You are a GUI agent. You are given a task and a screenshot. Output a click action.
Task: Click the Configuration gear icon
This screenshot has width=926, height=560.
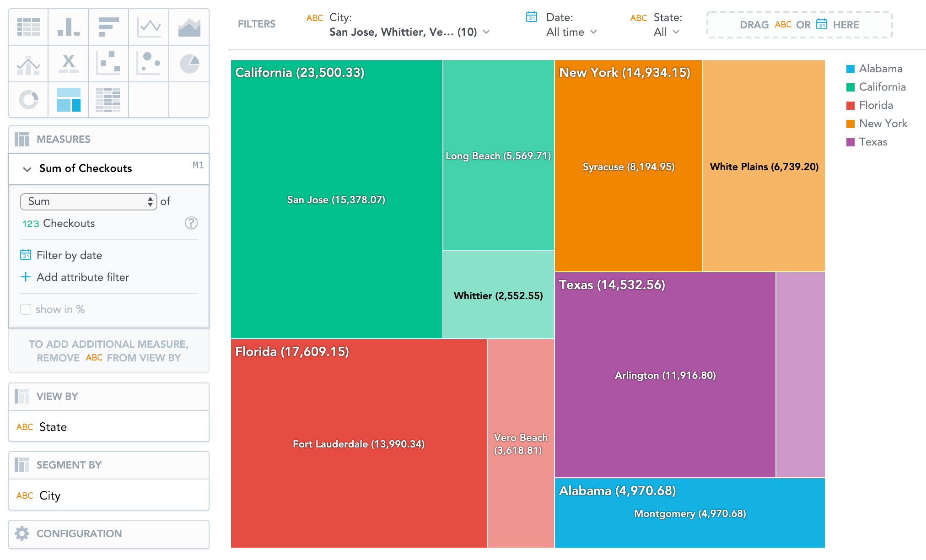[22, 533]
